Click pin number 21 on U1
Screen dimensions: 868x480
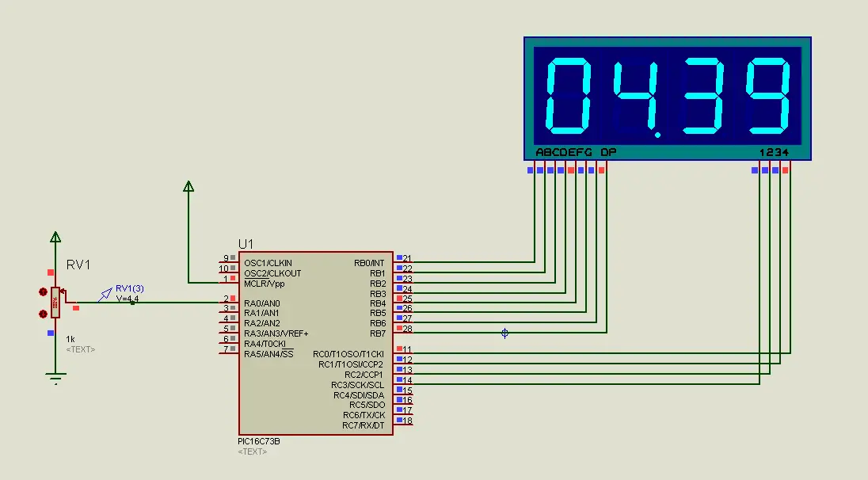(407, 258)
